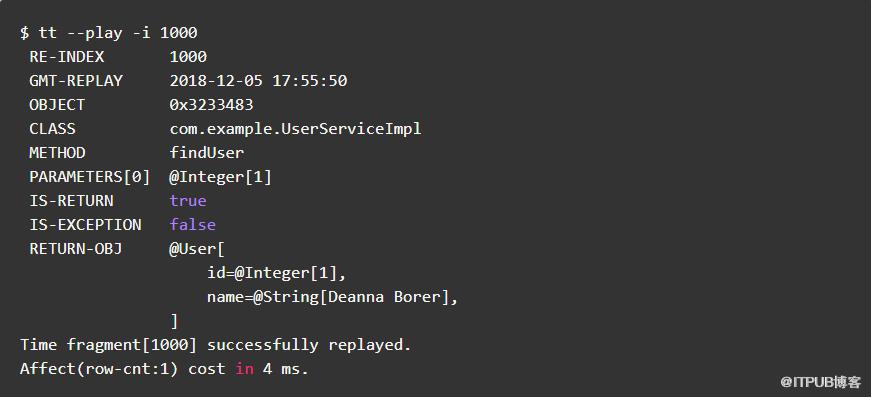871x397 pixels.
Task: Click the @ITPUB博客 watermark
Action: [x=821, y=382]
